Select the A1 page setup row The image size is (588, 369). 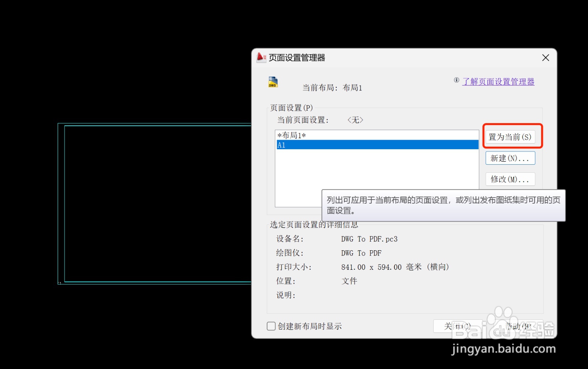click(377, 145)
